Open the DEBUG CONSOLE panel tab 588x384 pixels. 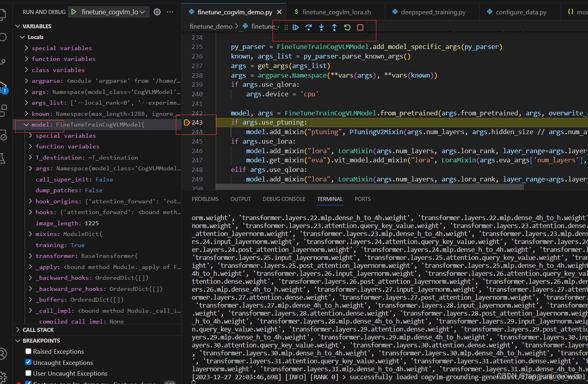coord(284,199)
